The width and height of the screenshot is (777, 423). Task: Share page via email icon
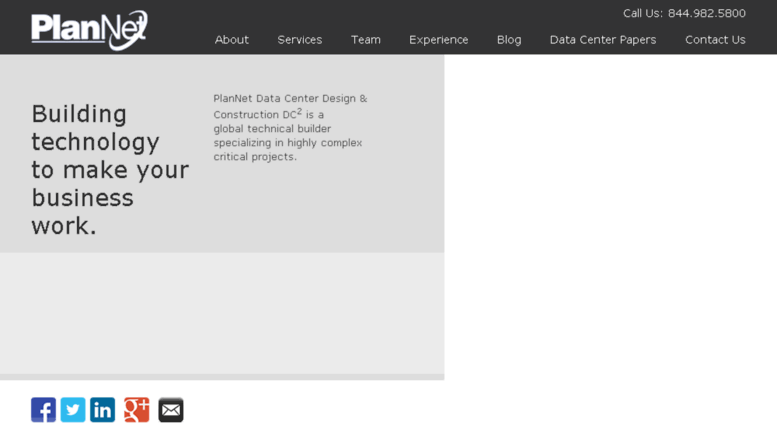pyautogui.click(x=171, y=410)
